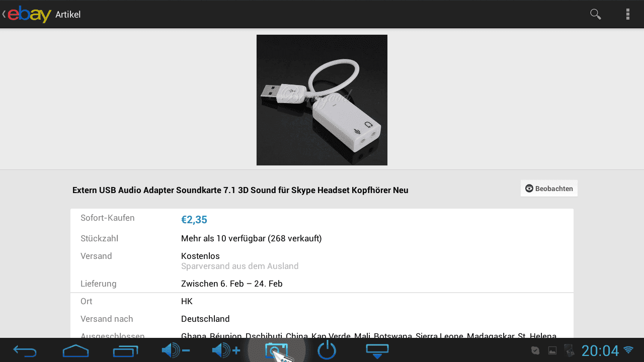Viewport: 644px width, 362px height.
Task: Tap the €2,35 price
Action: click(x=194, y=220)
